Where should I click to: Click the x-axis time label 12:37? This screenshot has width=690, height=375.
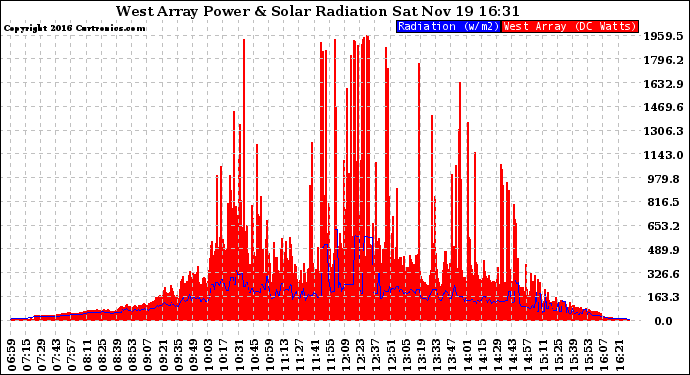click(376, 355)
